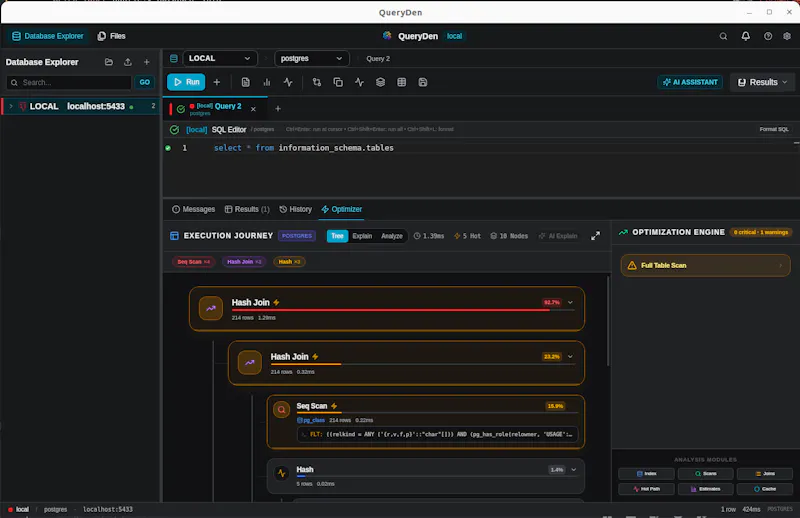Select Explain view mode
This screenshot has width=800, height=518.
tap(362, 236)
